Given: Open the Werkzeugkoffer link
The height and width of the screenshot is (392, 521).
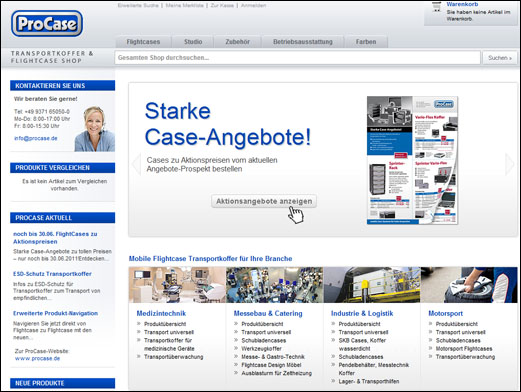Looking at the screenshot, I should [x=262, y=349].
